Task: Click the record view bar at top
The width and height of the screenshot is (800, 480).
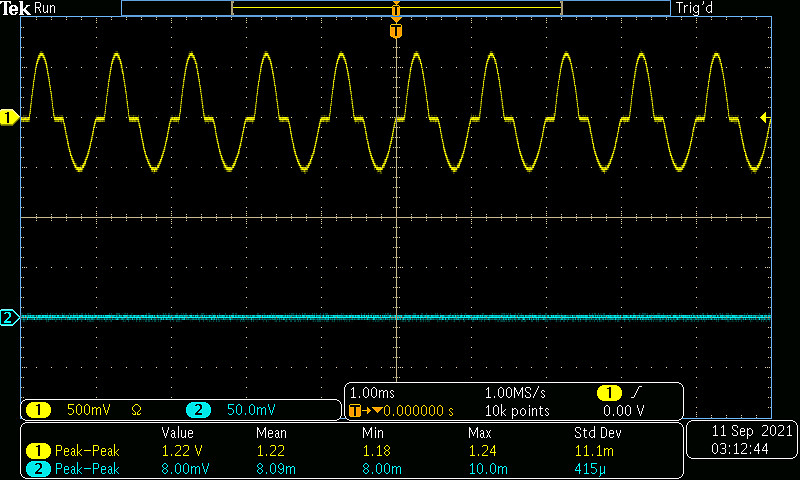Action: [x=396, y=8]
